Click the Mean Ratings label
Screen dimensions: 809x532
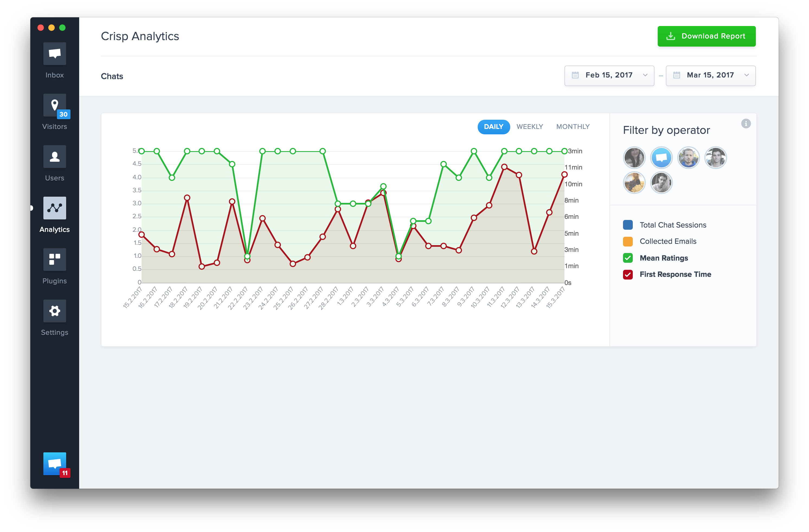(x=663, y=258)
